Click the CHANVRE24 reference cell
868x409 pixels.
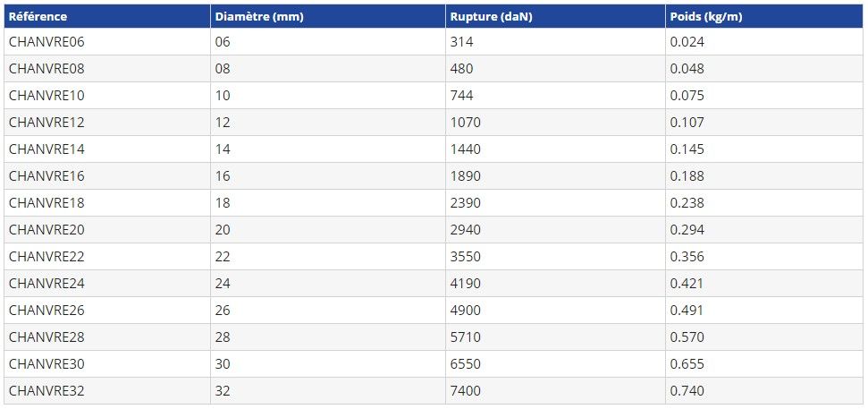(x=46, y=284)
